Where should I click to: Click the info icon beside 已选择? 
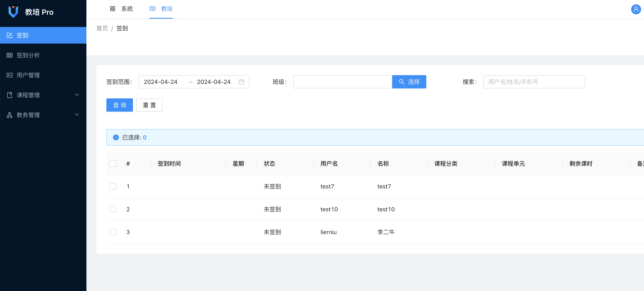(x=116, y=137)
